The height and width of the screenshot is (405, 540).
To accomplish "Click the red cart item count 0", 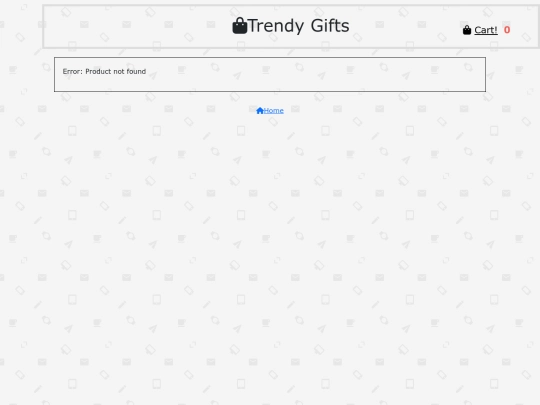I will 507,30.
